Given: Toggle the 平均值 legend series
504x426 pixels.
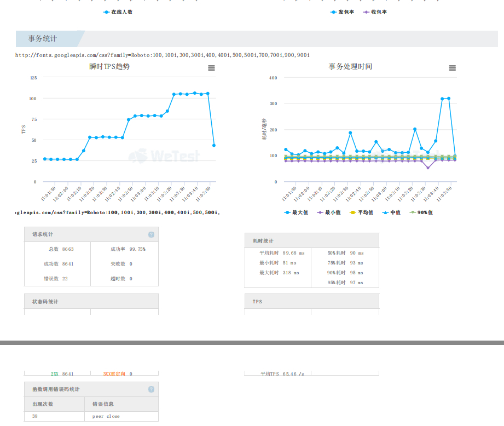Looking at the screenshot, I should pyautogui.click(x=361, y=212).
